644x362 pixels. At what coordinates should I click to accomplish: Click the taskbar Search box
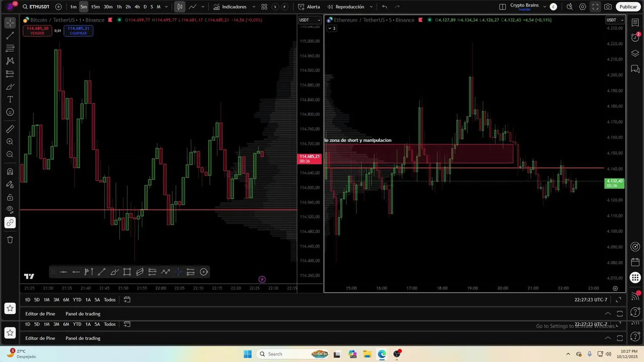click(x=293, y=354)
